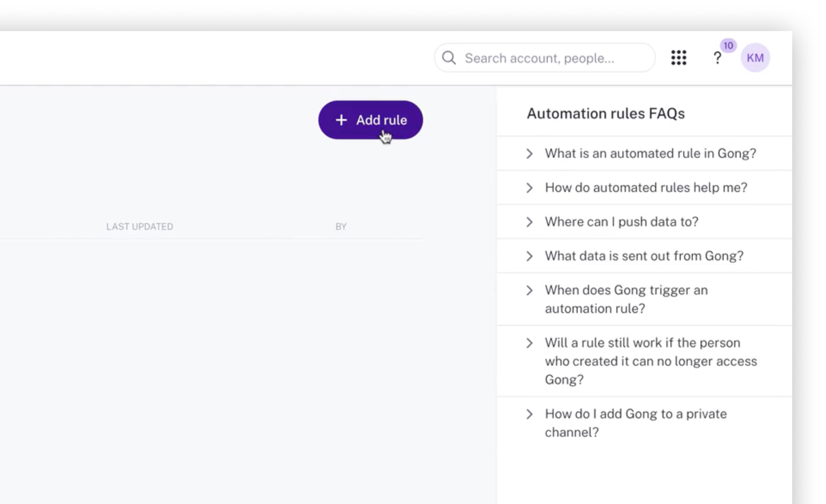Image resolution: width=826 pixels, height=504 pixels.
Task: Expand chevron for What data is sent out
Action: pos(529,256)
